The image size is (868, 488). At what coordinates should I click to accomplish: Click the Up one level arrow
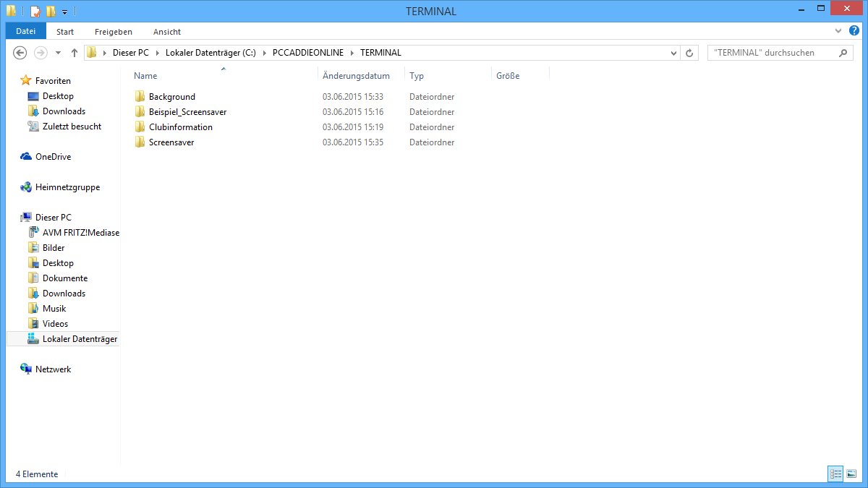point(74,53)
